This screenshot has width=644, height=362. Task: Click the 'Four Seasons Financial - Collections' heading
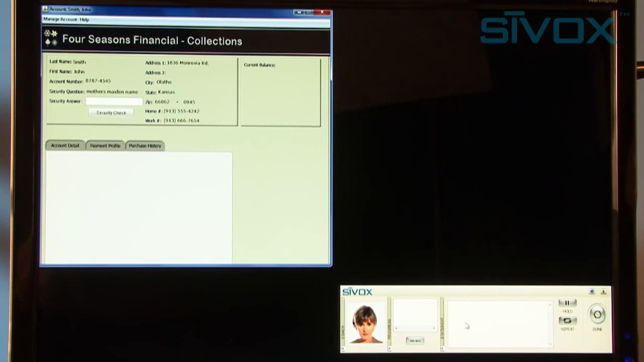[152, 41]
